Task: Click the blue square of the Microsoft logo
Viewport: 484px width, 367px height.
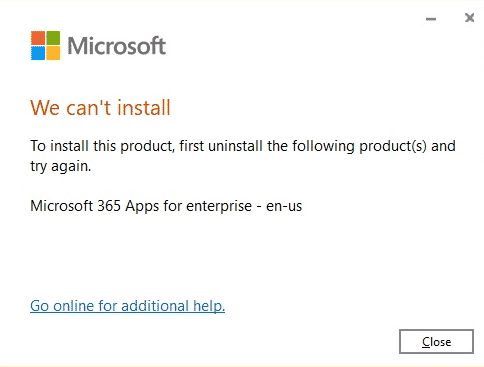Action: pos(38,53)
